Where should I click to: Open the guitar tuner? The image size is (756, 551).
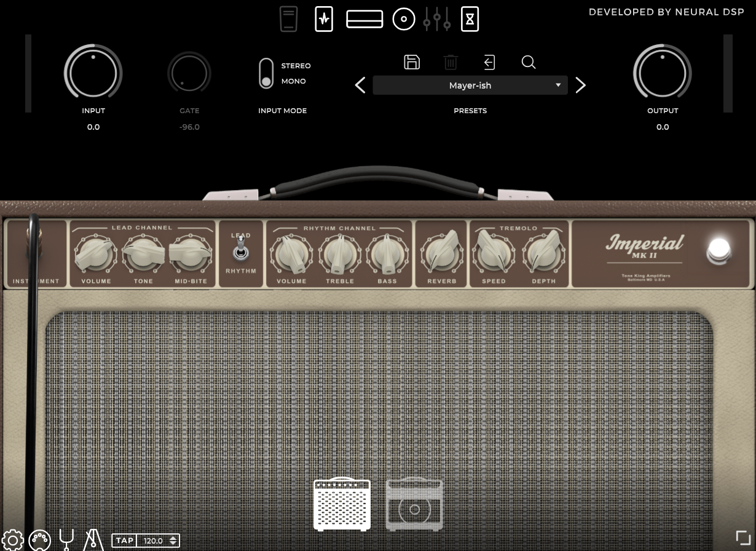click(66, 539)
